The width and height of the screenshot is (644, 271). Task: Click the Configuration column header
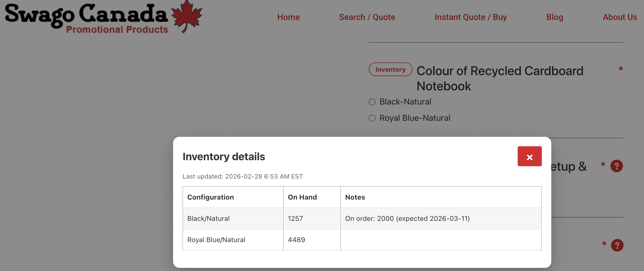[210, 197]
